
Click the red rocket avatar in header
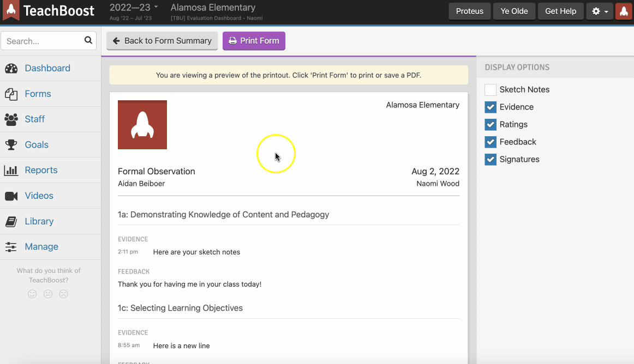tap(624, 11)
